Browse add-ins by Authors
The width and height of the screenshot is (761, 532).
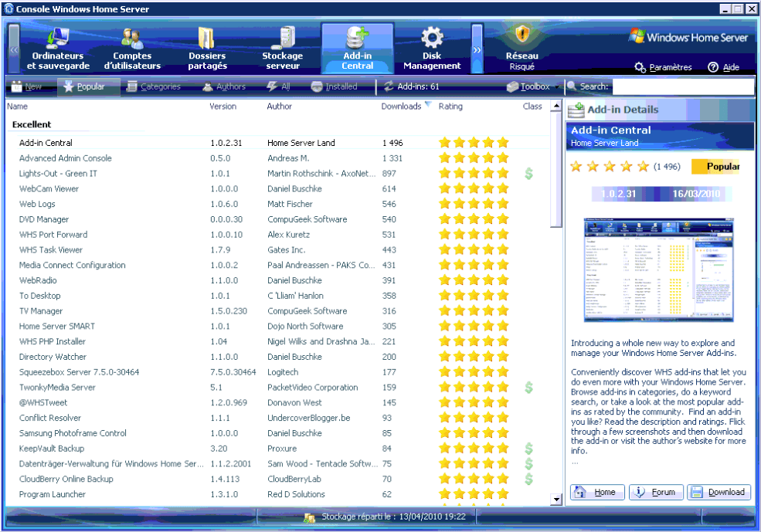click(x=224, y=86)
